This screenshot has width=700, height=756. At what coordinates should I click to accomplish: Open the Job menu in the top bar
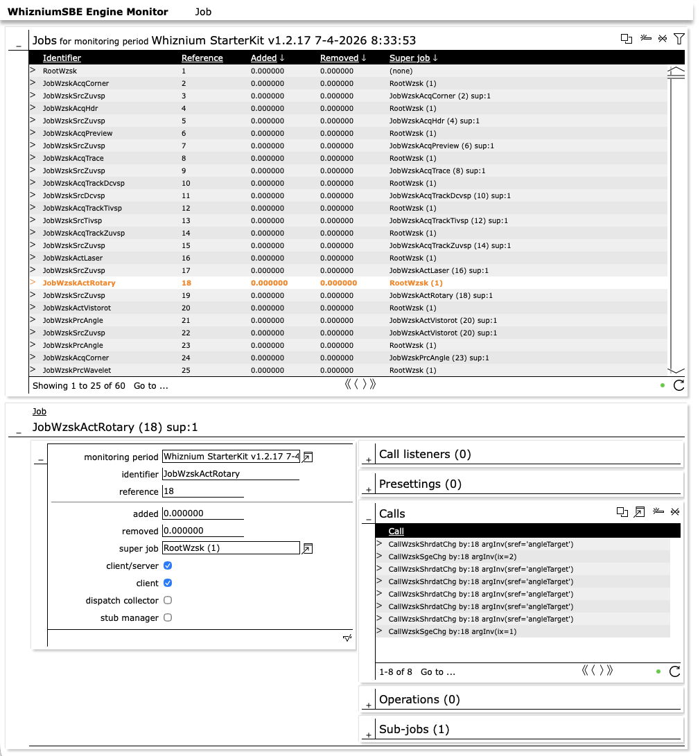203,12
